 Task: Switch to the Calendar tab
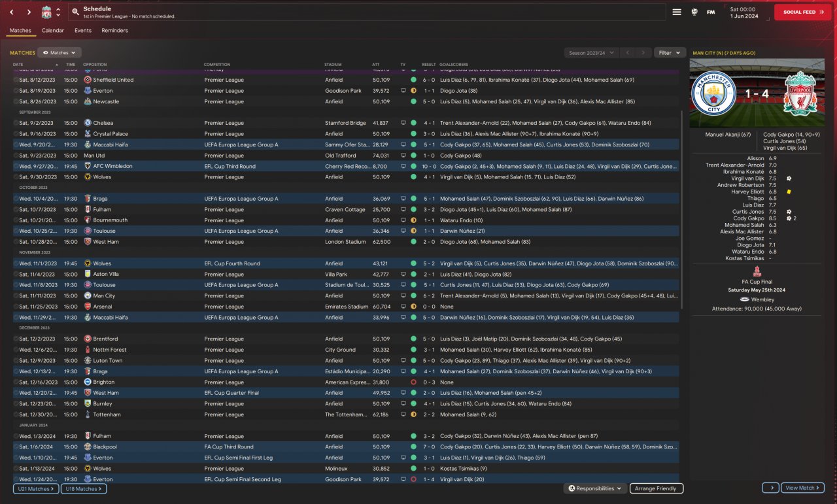tap(52, 31)
